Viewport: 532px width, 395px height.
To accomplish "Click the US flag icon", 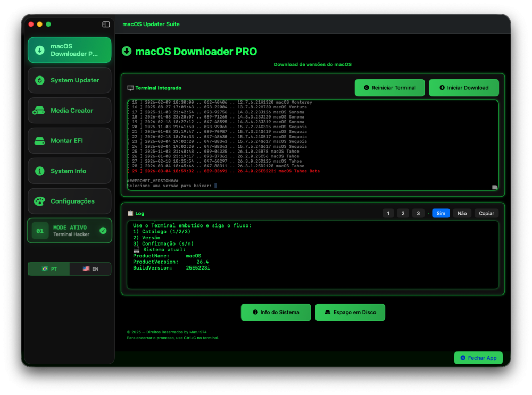I will coord(86,268).
